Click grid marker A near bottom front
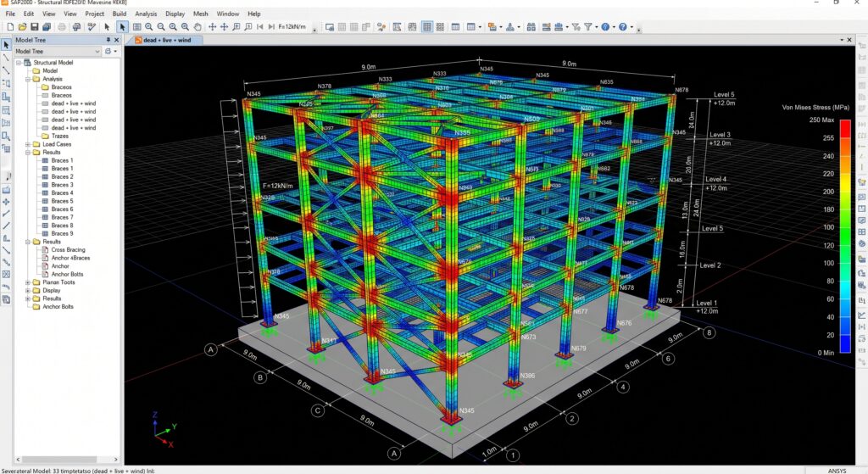868x474 pixels. [394, 454]
